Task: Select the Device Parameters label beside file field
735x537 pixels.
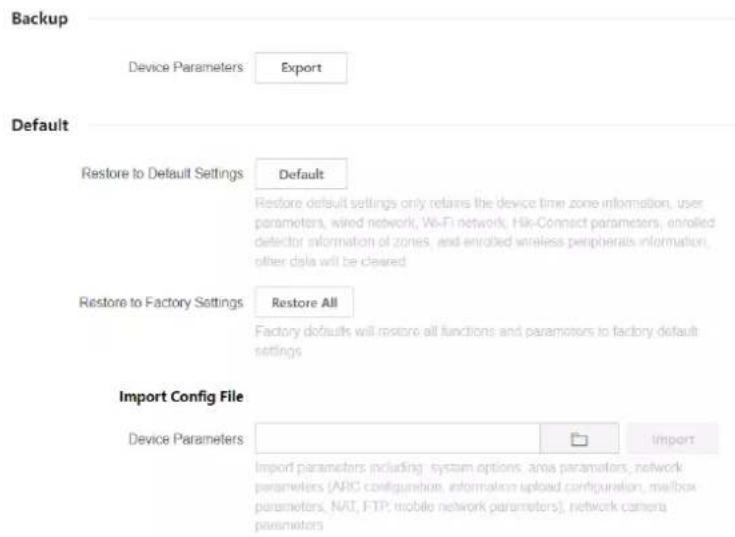Action: pos(186,439)
